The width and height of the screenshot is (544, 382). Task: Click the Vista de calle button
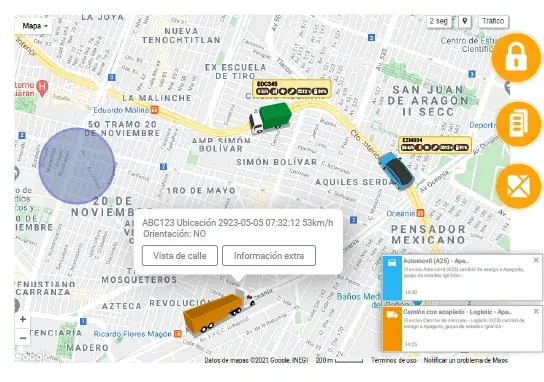tap(180, 256)
